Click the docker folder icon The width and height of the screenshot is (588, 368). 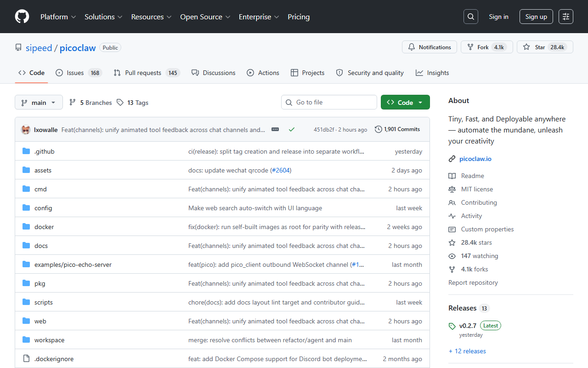coord(26,227)
